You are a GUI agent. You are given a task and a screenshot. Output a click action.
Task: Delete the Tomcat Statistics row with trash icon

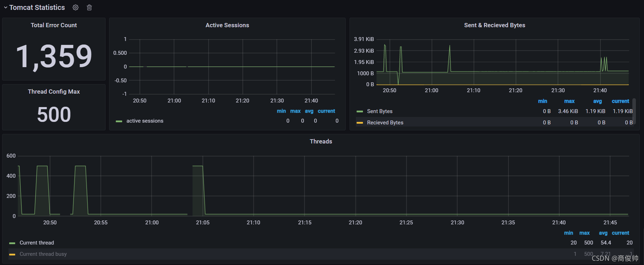click(89, 7)
